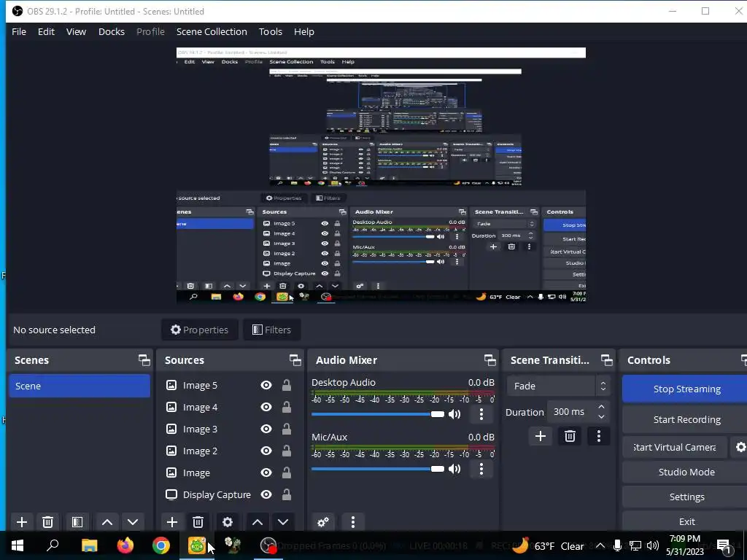
Task: Click Start Recording button
Action: (686, 419)
